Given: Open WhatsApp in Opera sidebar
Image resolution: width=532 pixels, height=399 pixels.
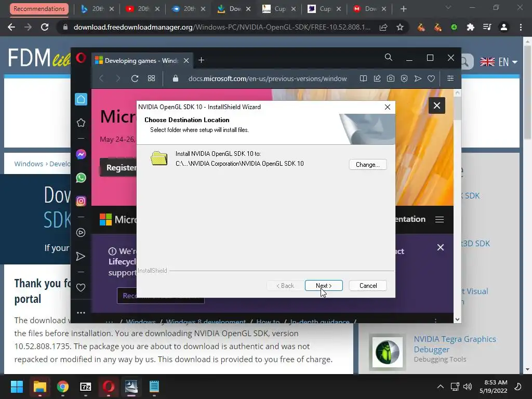Looking at the screenshot, I should pyautogui.click(x=81, y=178).
